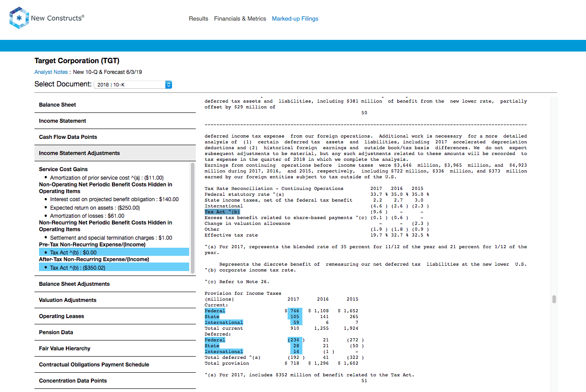Click the sidebar panel scrollbar

pyautogui.click(x=193, y=218)
